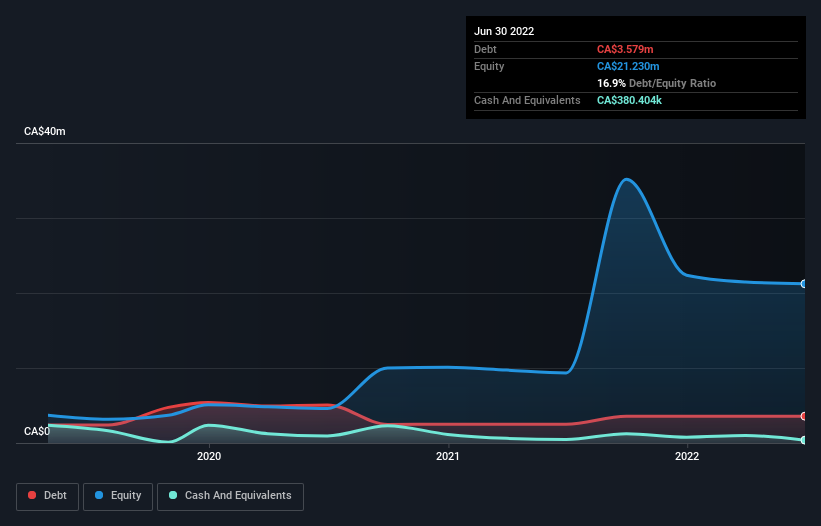Click the CA$3.579m debt value
Screen dimensions: 821x526
tap(625, 49)
